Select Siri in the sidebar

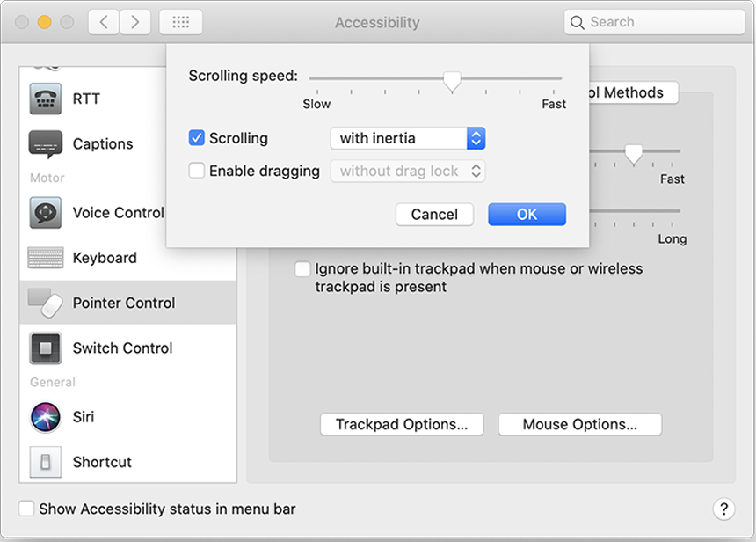coord(84,417)
